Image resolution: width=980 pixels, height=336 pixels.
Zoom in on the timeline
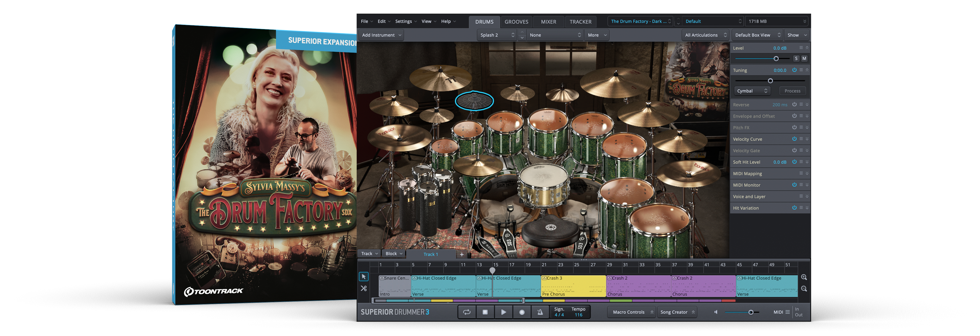803,277
